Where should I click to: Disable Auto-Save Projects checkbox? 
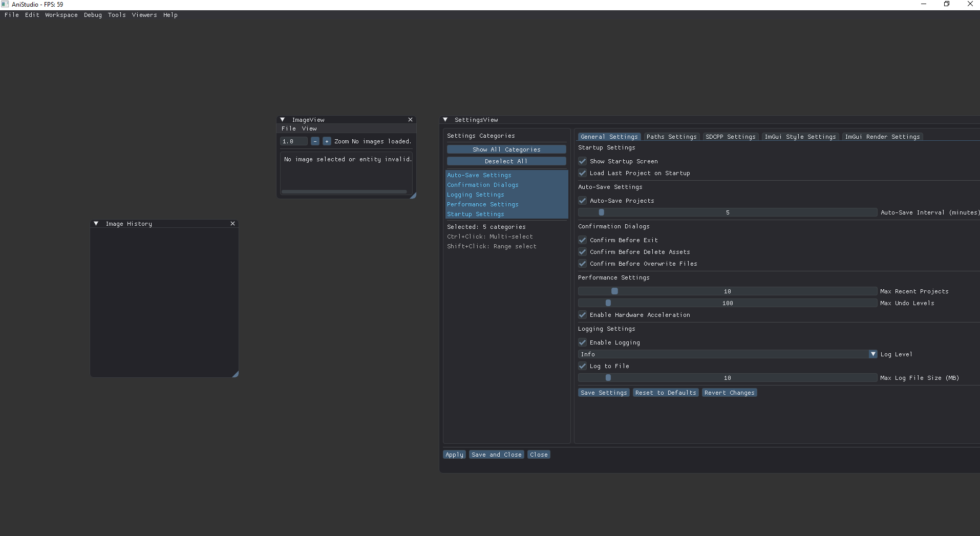tap(583, 201)
